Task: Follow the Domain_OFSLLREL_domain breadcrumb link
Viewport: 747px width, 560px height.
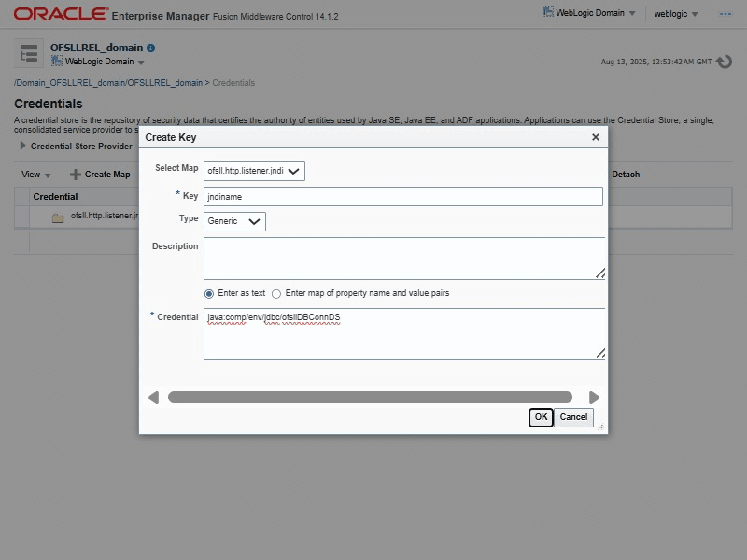Action: point(108,83)
